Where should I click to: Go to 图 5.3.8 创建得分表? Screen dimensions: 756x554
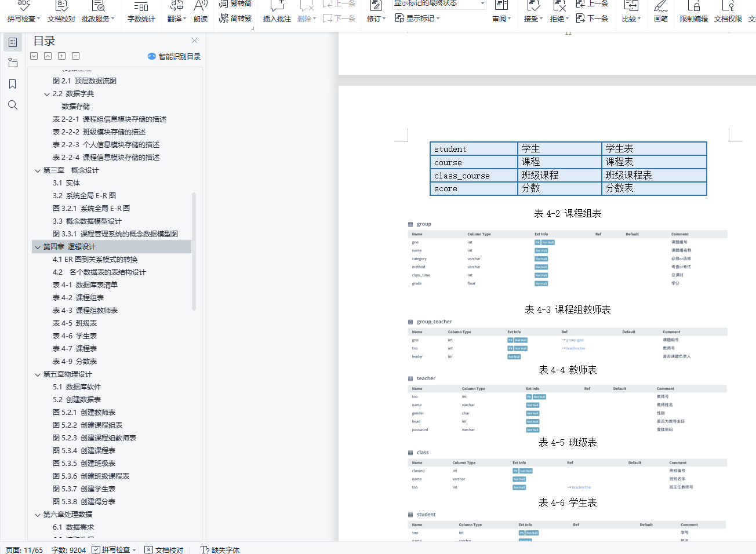[84, 502]
